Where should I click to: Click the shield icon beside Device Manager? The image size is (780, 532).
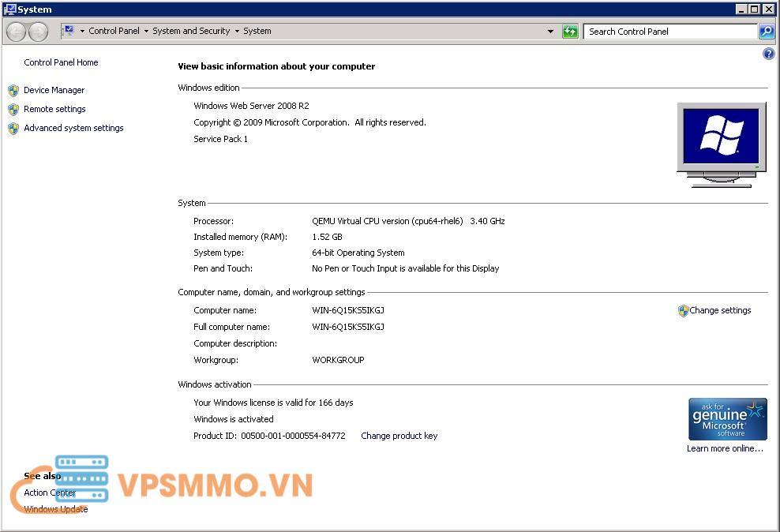(x=13, y=91)
